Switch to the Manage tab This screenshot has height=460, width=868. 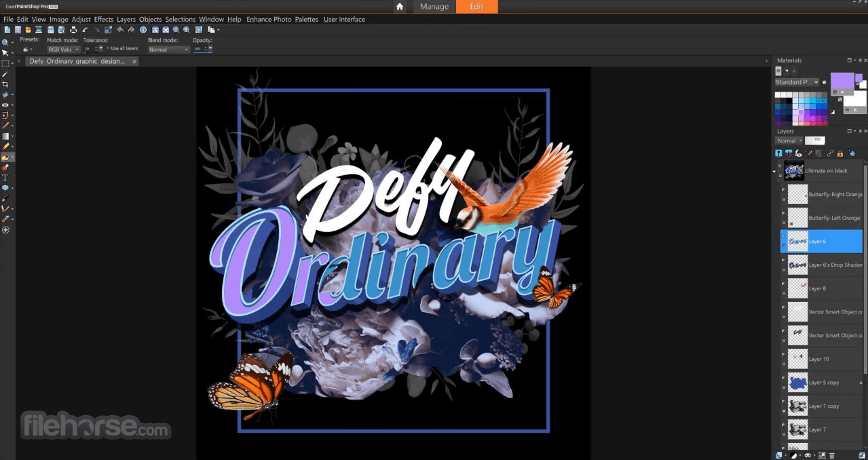point(434,6)
